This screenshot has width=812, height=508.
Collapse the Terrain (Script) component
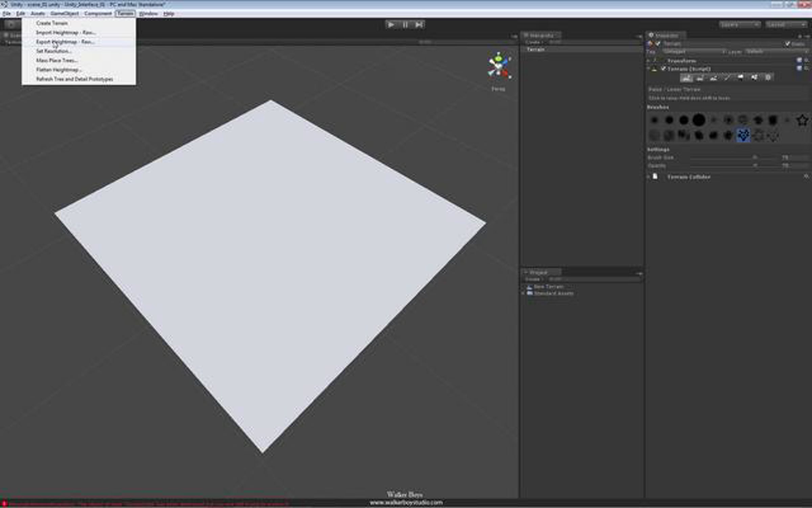click(649, 69)
